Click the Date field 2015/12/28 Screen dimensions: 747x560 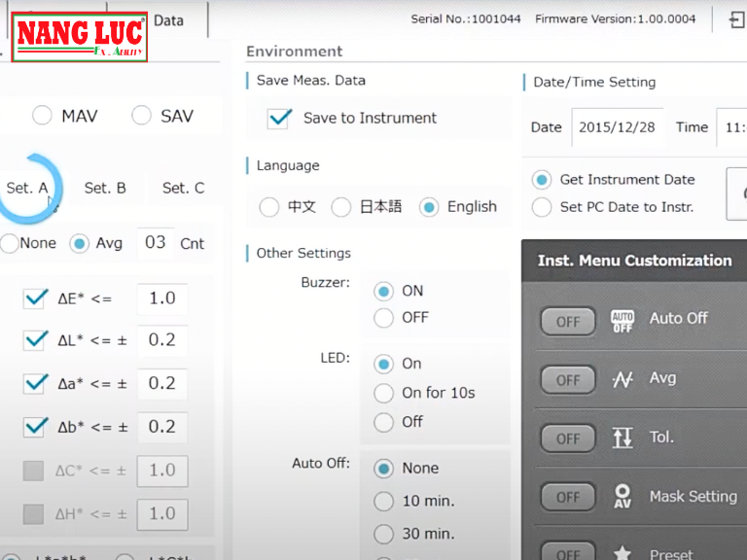coord(617,127)
